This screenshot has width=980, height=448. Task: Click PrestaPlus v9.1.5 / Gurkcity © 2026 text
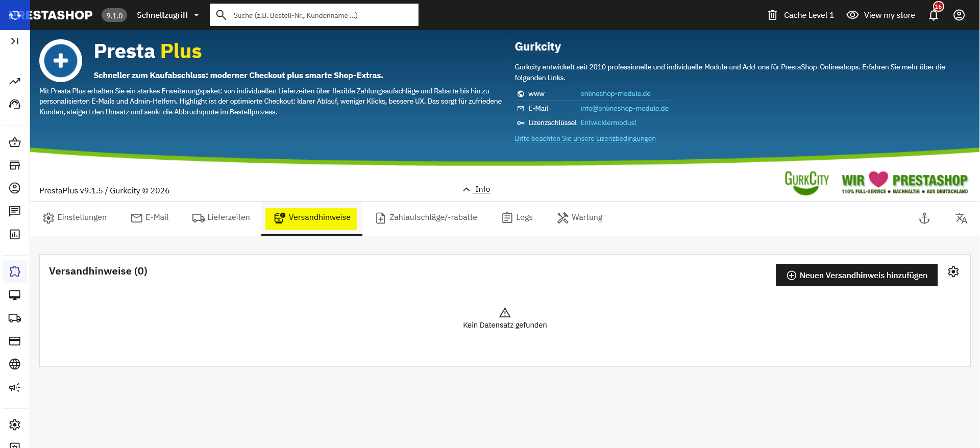[x=105, y=191]
